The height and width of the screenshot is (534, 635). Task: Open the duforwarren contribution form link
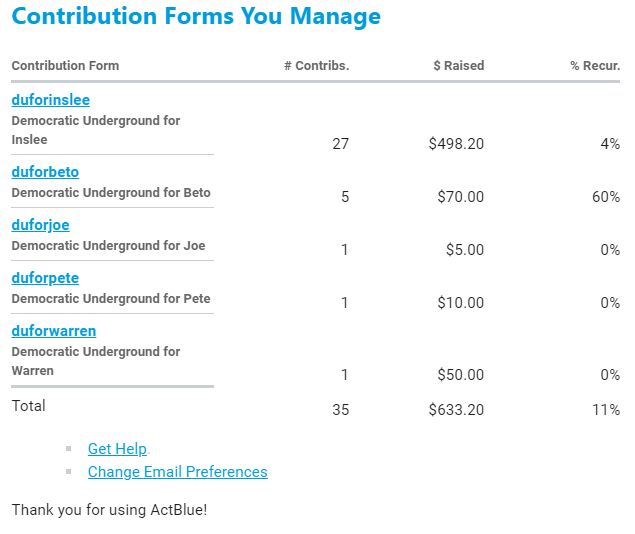pyautogui.click(x=54, y=331)
